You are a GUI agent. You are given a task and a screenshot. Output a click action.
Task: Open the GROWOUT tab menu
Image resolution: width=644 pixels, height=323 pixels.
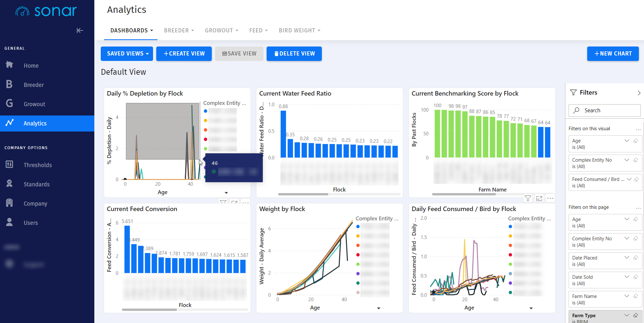222,30
